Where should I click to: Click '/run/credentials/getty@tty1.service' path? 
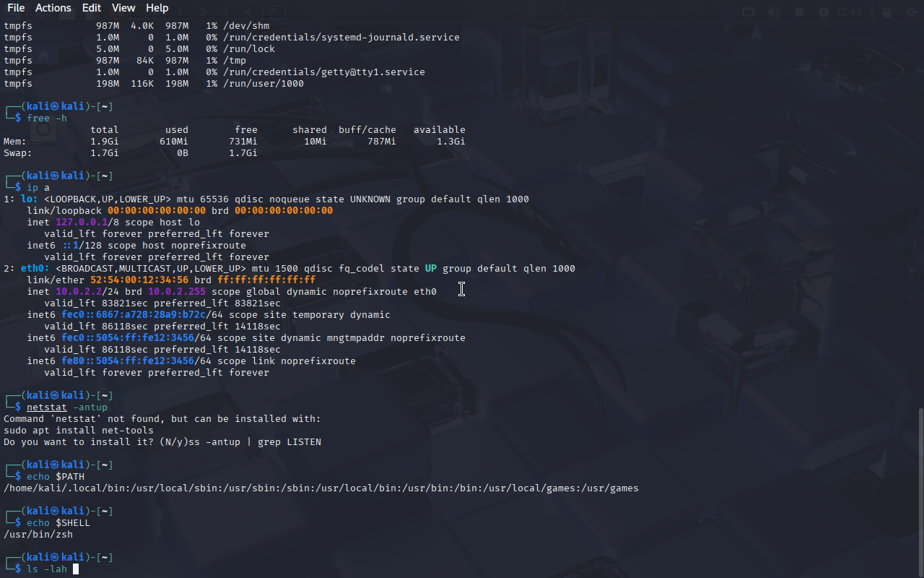click(324, 72)
